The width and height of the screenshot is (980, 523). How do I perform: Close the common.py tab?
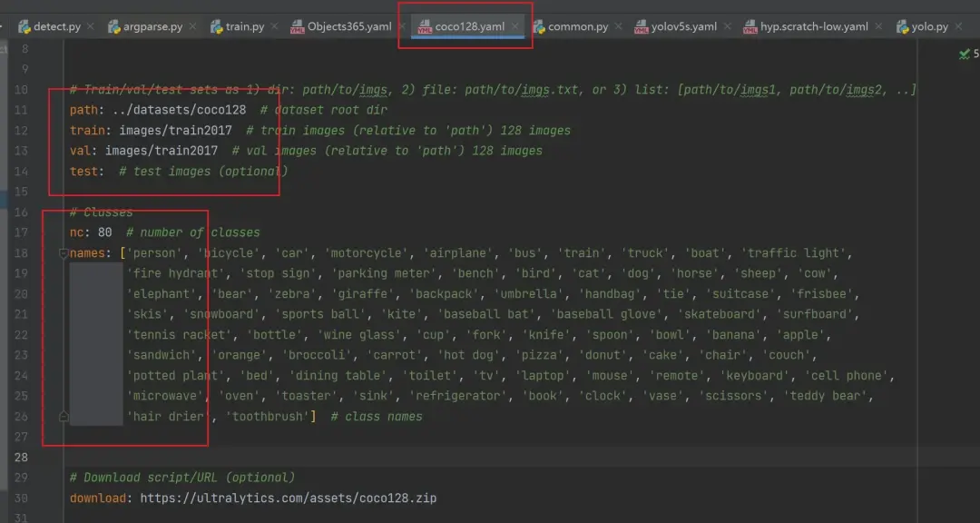618,26
